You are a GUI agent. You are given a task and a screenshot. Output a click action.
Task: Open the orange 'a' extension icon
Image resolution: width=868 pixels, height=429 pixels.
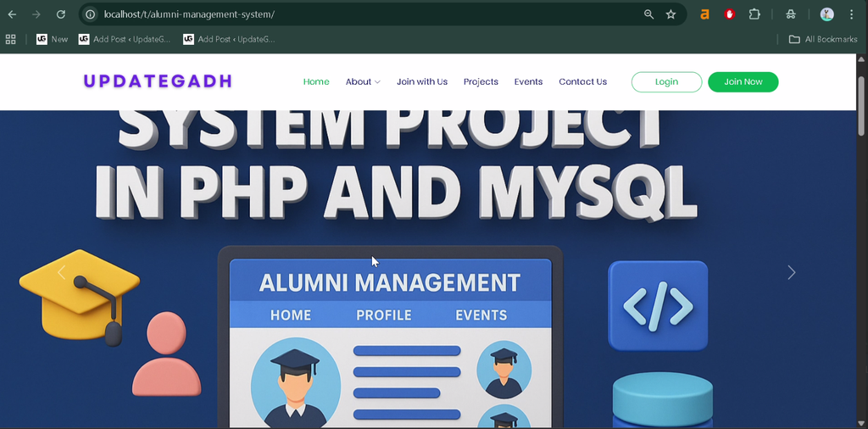click(x=704, y=14)
